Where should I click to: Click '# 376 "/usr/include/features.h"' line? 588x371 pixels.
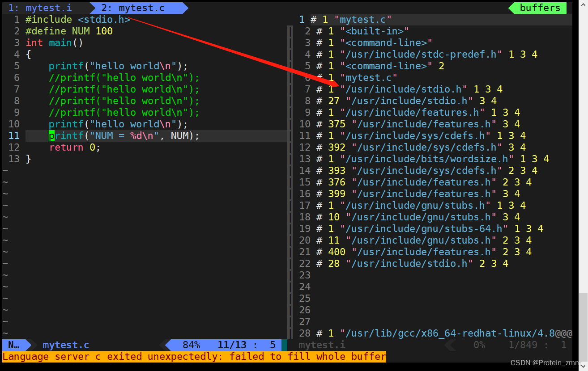[424, 182]
